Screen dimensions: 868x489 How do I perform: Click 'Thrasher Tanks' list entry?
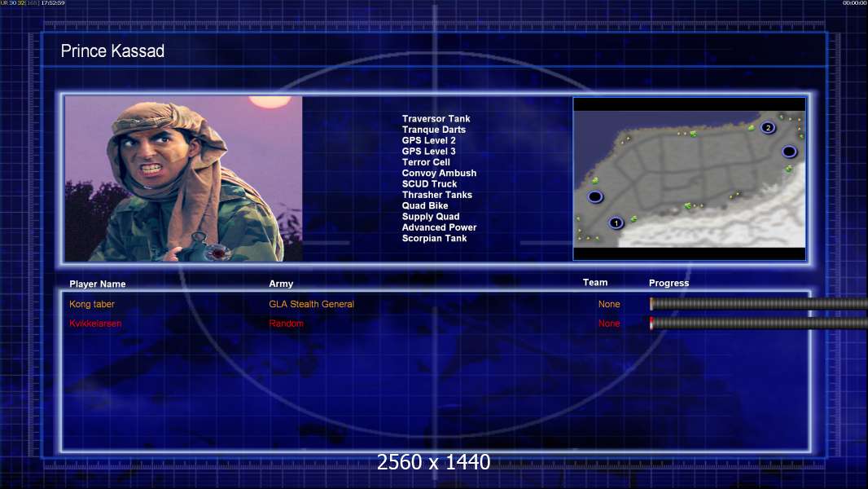(x=436, y=195)
